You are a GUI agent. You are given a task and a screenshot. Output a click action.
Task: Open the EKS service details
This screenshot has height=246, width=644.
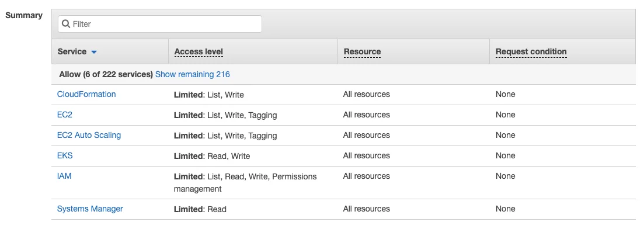coord(65,155)
